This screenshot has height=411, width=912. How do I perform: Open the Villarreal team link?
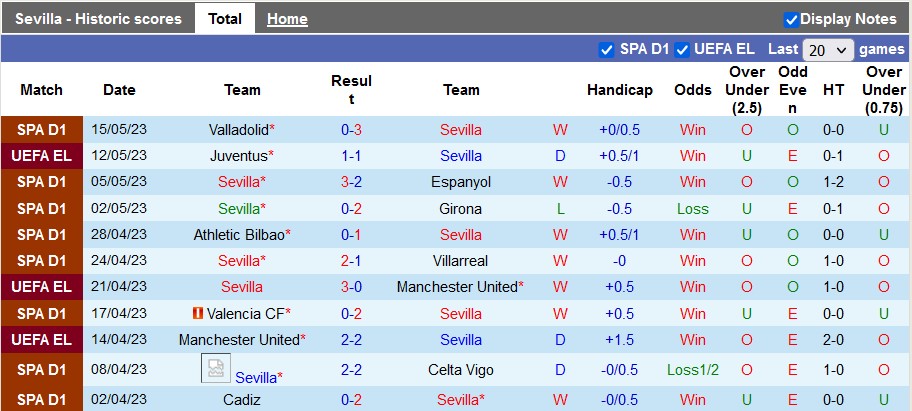pyautogui.click(x=461, y=261)
